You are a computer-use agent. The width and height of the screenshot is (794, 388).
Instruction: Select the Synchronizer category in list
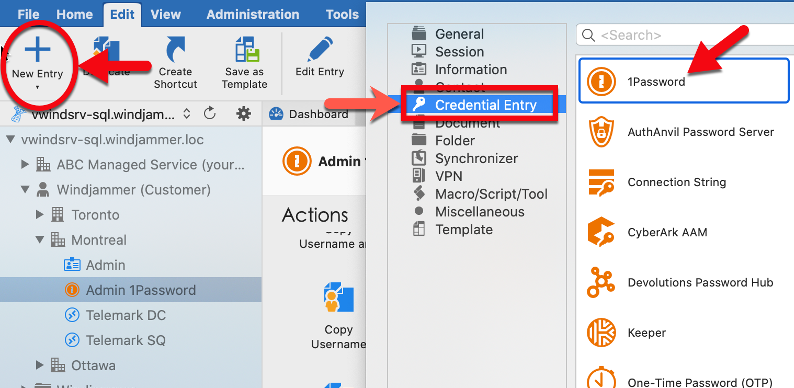[x=477, y=159]
